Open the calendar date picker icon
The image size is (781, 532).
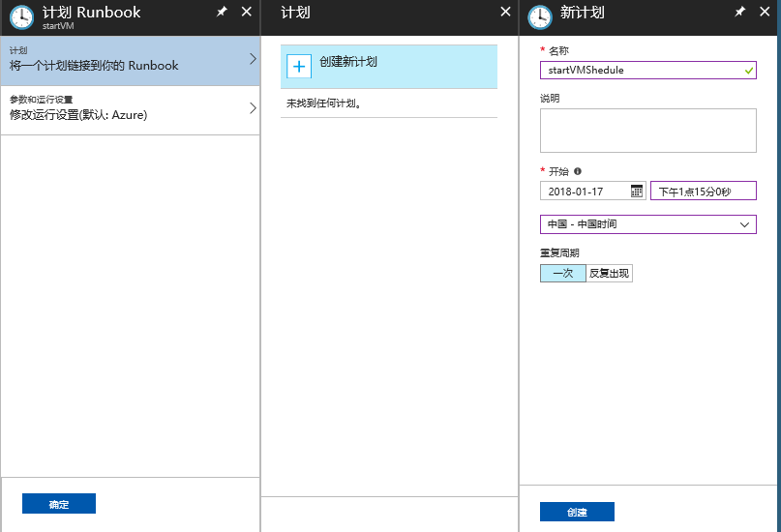tap(637, 192)
